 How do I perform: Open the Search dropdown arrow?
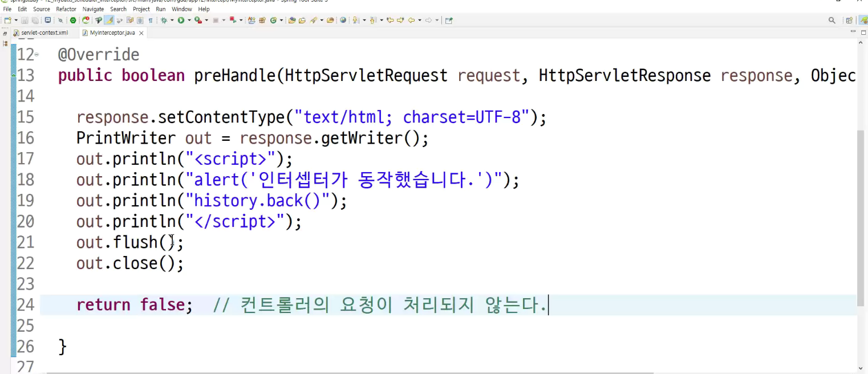[x=322, y=20]
